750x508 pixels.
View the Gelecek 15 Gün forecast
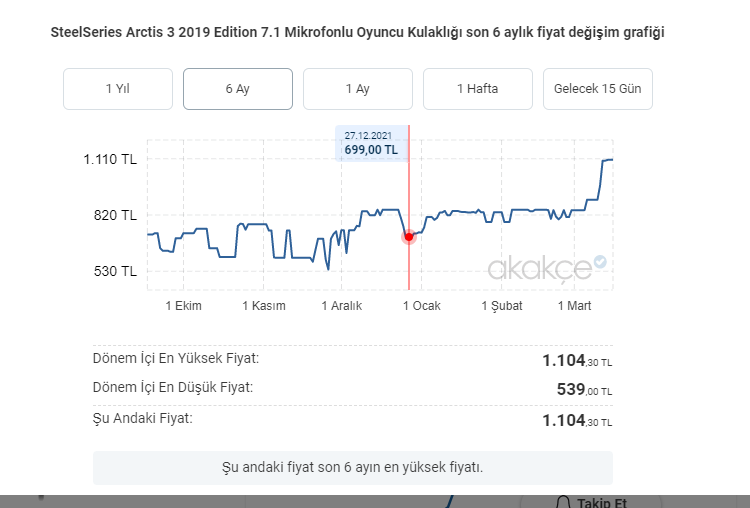(x=598, y=89)
